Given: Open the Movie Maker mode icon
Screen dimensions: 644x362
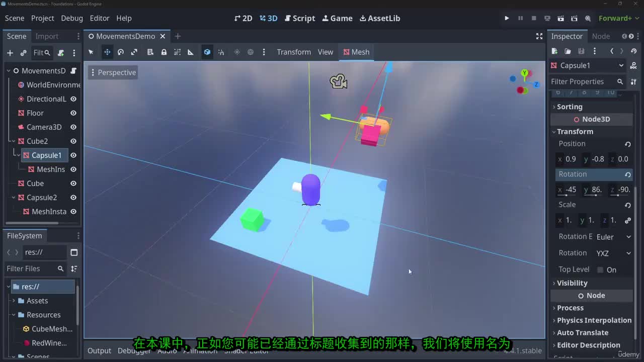Looking at the screenshot, I should [588, 18].
